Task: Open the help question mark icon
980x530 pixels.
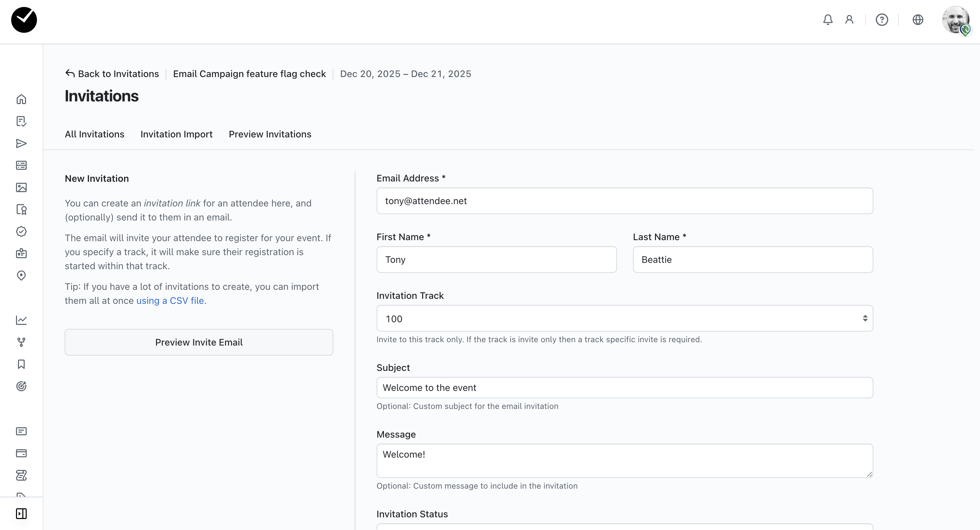Action: (882, 20)
